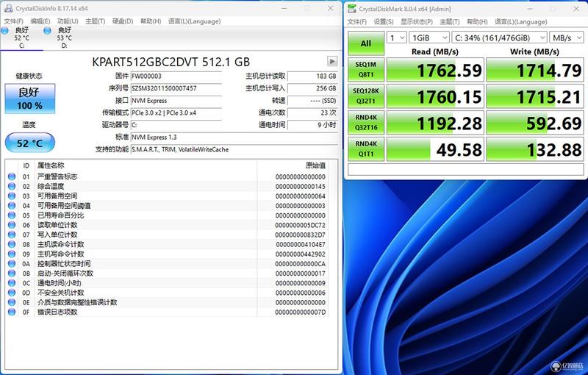Viewport: 588px width, 375px height.
Task: Click status circle for attribute 06 读取单位计数
Action: (x=12, y=225)
